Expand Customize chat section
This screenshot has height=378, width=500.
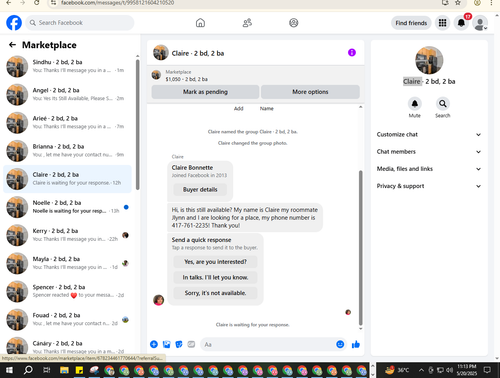[x=429, y=135]
